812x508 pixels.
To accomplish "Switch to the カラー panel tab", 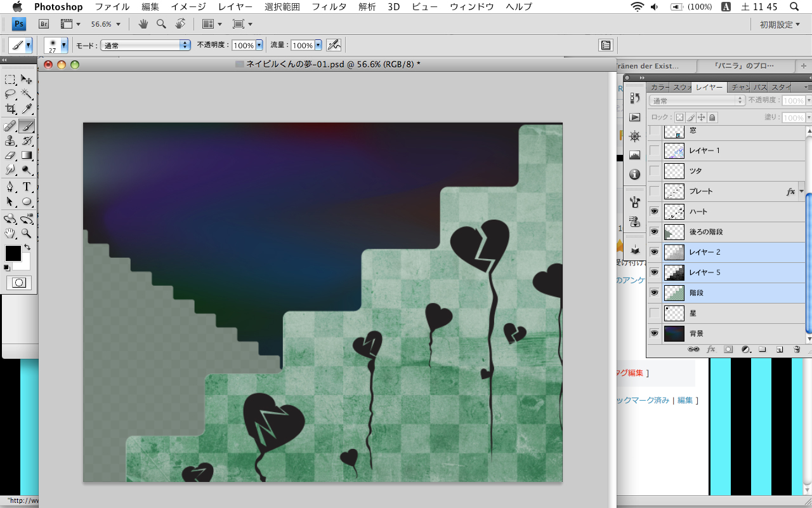I will pos(660,87).
